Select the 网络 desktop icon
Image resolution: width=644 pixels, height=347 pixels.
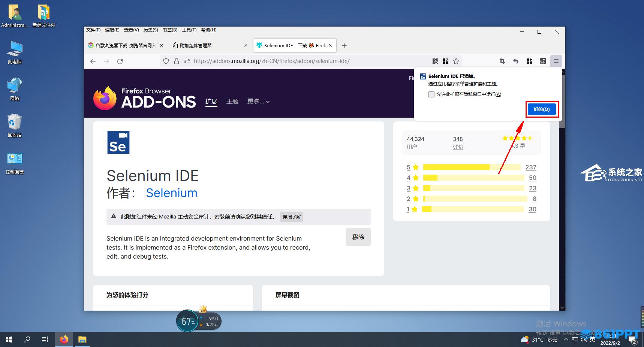point(15,89)
